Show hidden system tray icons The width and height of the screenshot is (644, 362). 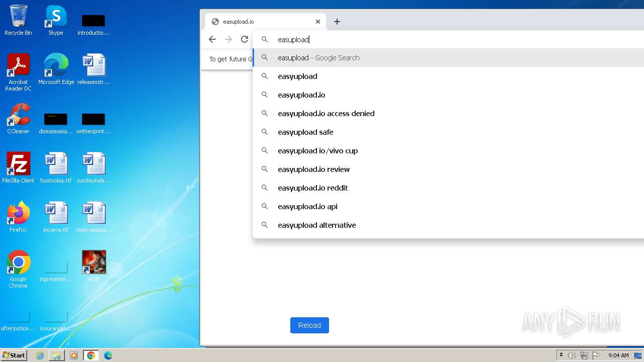pos(561,355)
